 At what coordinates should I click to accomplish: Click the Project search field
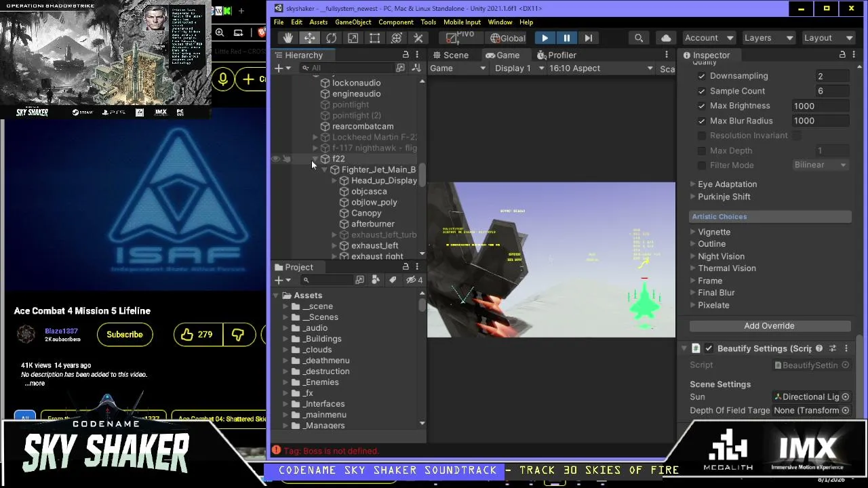click(x=326, y=280)
